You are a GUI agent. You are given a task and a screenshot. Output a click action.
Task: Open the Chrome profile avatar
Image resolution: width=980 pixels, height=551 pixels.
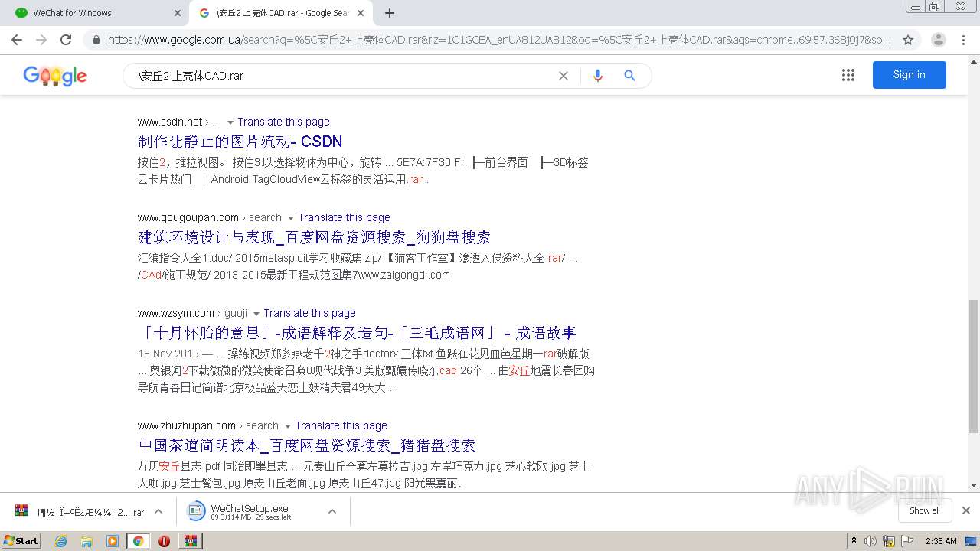pyautogui.click(x=939, y=40)
